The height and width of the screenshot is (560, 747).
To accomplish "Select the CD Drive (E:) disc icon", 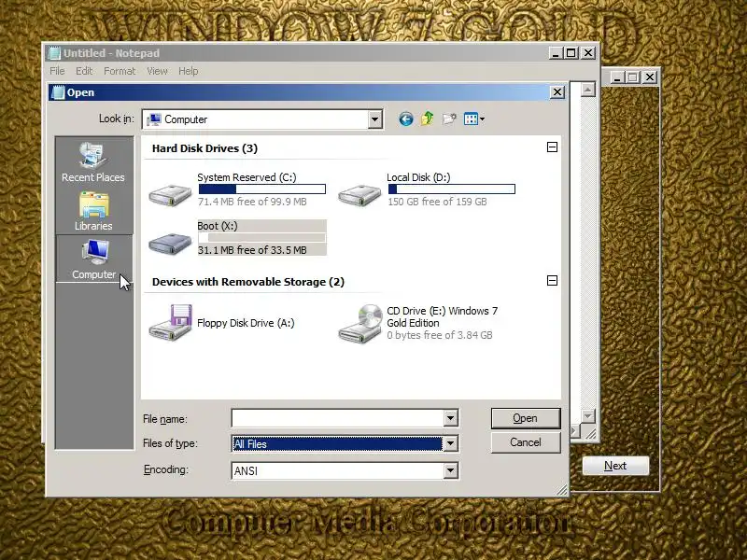I will [x=360, y=323].
